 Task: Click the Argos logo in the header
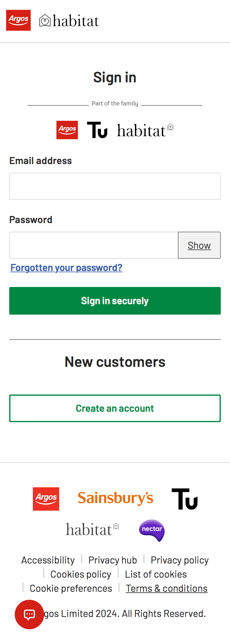click(x=18, y=20)
